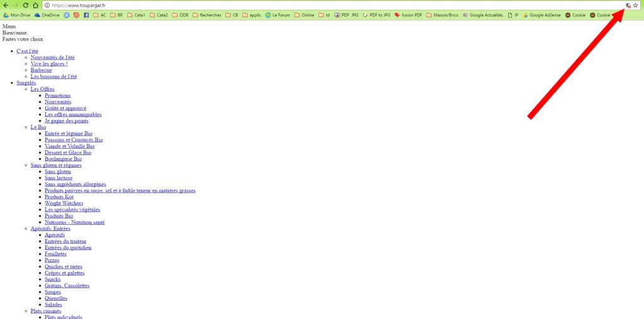Go to the Quiches et tartes page
This screenshot has height=319, width=644.
64,267
